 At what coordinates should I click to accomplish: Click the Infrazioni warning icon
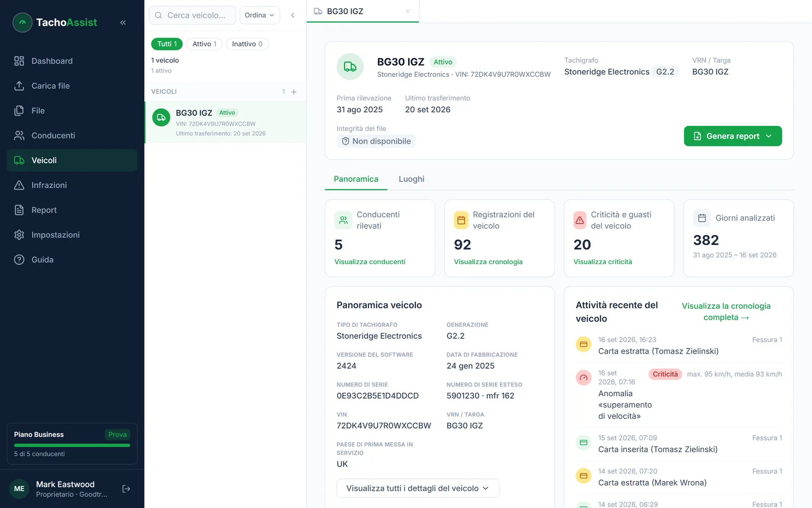19,185
